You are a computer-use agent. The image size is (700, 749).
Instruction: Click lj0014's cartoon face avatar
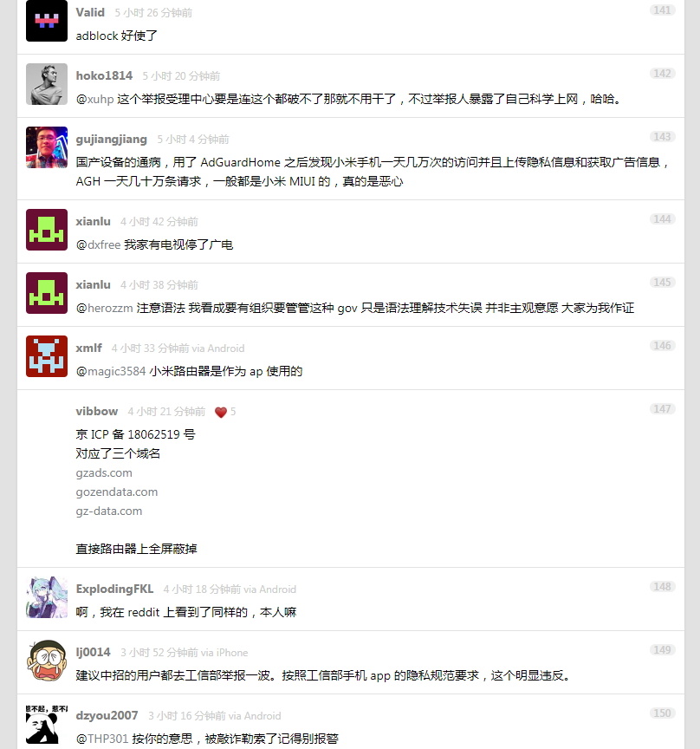coord(46,661)
